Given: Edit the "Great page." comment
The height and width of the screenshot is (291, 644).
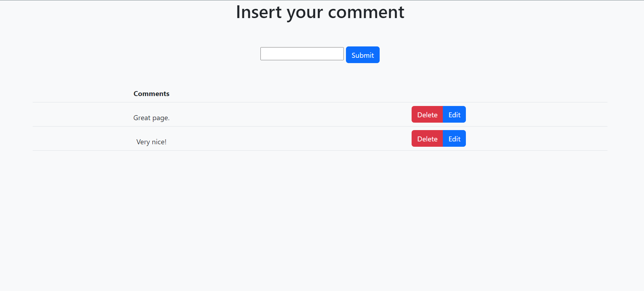Looking at the screenshot, I should point(454,114).
